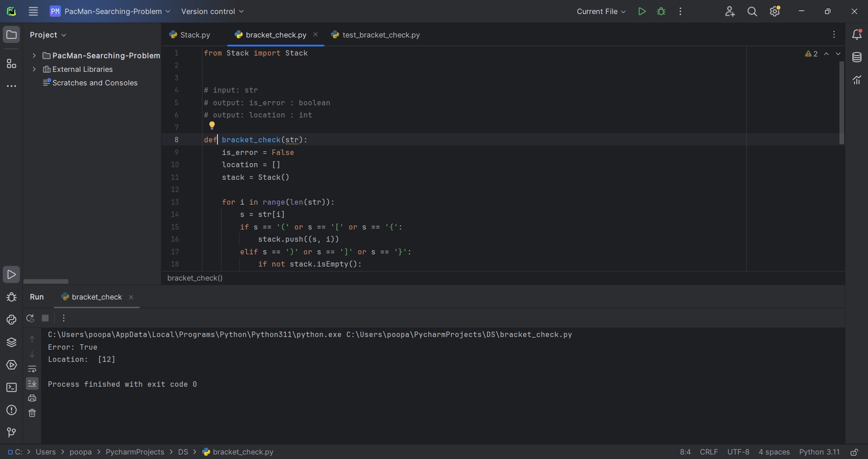Switch to the test_bracket_check.py tab
The width and height of the screenshot is (868, 459).
(381, 35)
